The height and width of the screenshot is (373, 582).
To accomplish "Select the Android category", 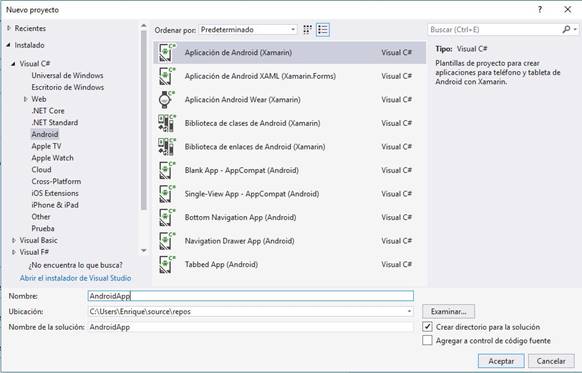I will pyautogui.click(x=45, y=134).
